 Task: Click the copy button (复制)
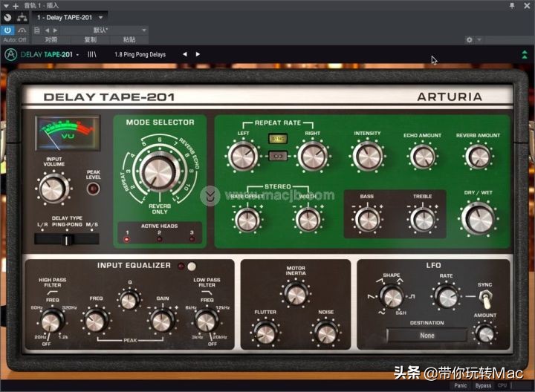tap(91, 40)
